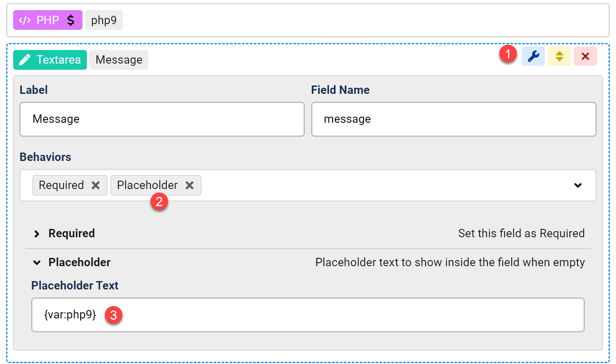Click the pencil icon on the Textarea badge

[x=25, y=60]
